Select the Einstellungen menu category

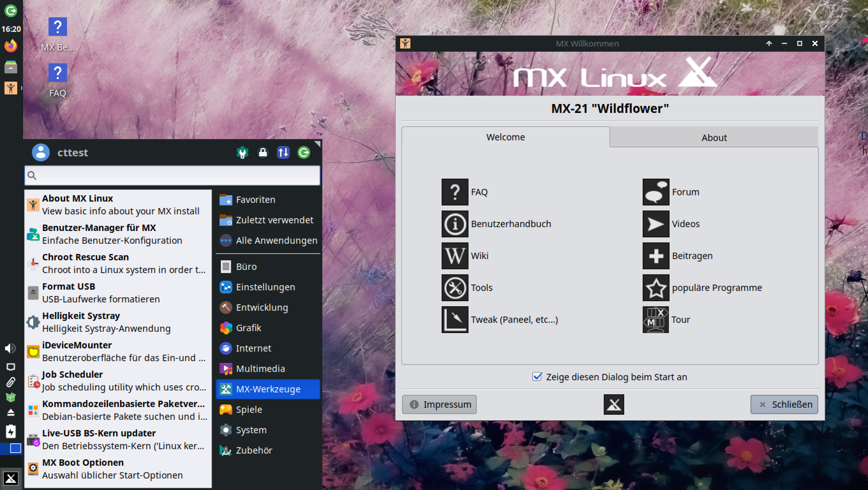tap(265, 287)
